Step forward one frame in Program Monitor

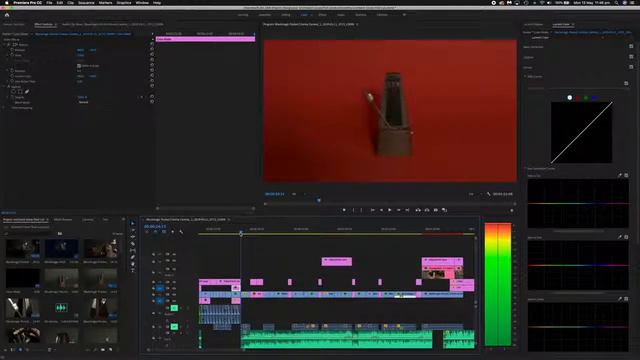(398, 210)
